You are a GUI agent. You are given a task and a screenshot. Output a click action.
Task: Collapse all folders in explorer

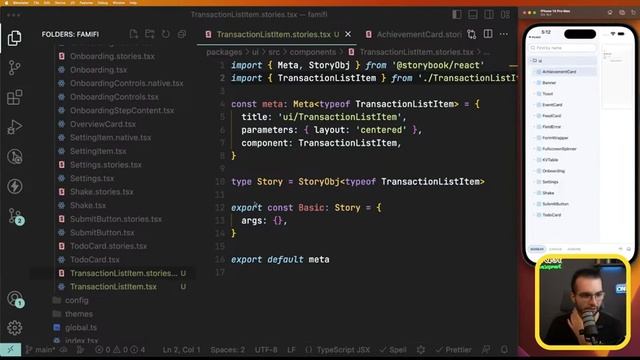coord(182,34)
